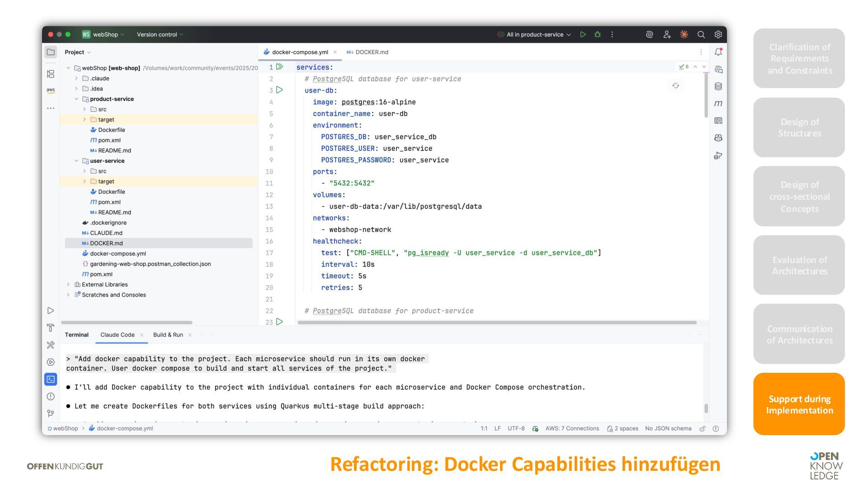Open the IDE settings gear icon
The height and width of the screenshot is (488, 868).
[718, 34]
